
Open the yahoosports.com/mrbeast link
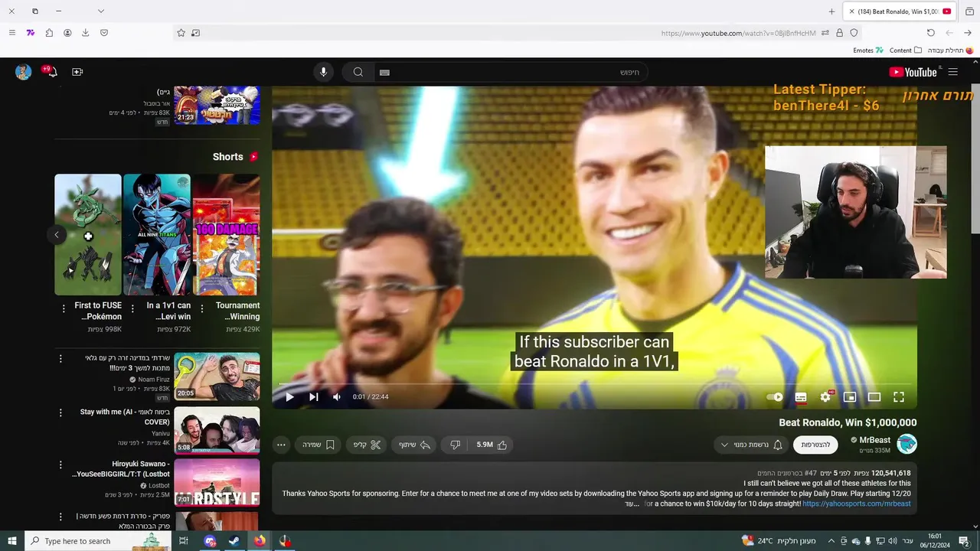click(x=856, y=504)
